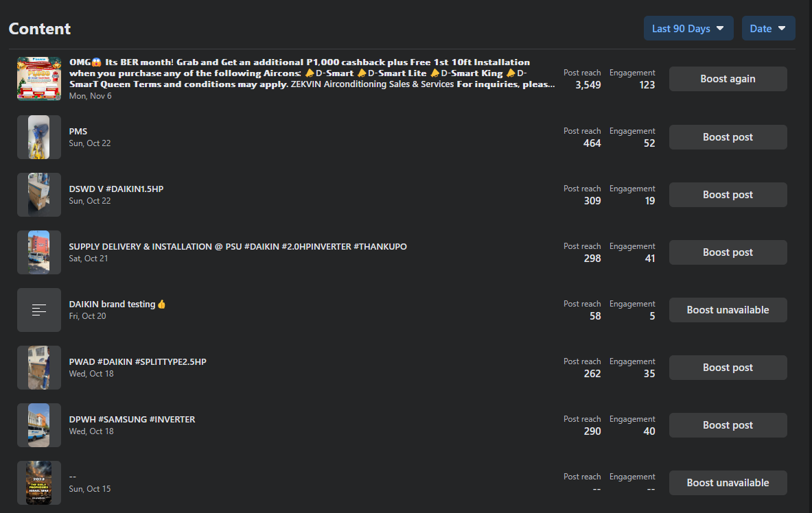812x513 pixels.
Task: Boost the PSU supply delivery post
Action: pos(728,252)
